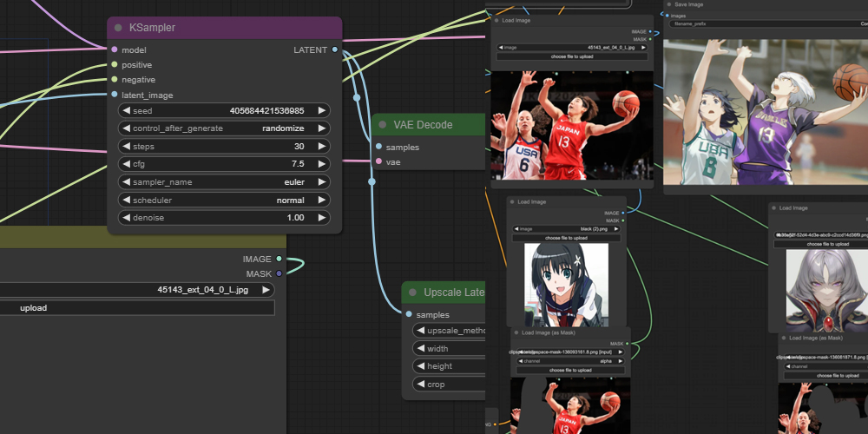
Task: Increase steps value with right arrow
Action: [322, 146]
